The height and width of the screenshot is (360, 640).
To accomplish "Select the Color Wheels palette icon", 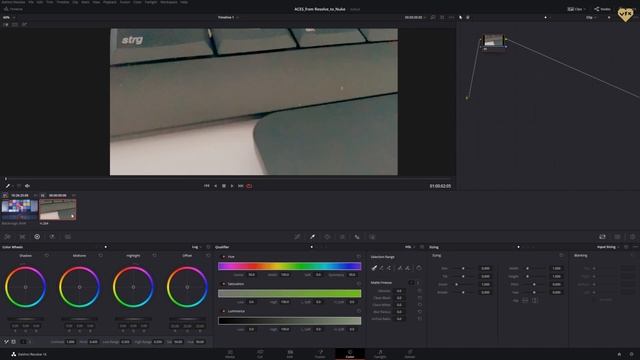I will click(x=37, y=237).
